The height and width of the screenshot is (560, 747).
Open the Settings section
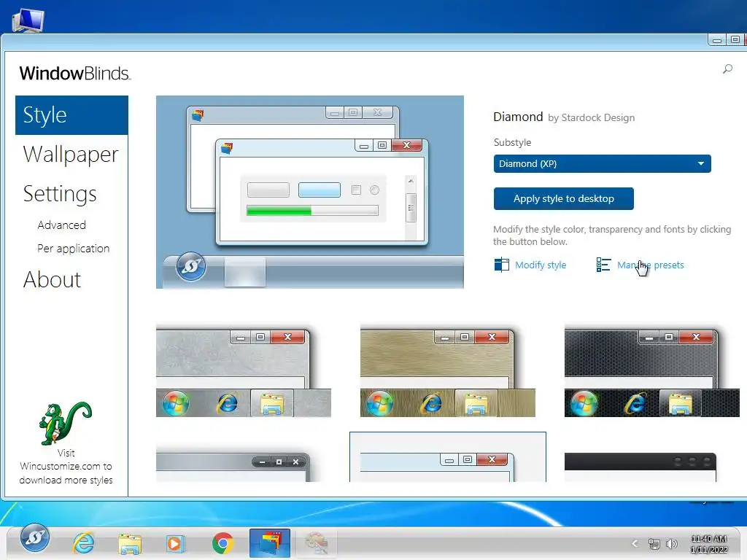click(60, 194)
